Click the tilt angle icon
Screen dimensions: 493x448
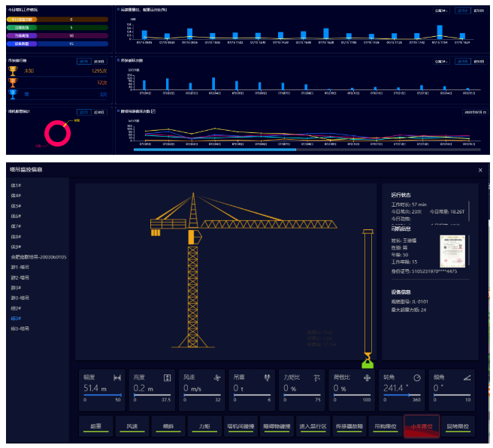pos(467,377)
